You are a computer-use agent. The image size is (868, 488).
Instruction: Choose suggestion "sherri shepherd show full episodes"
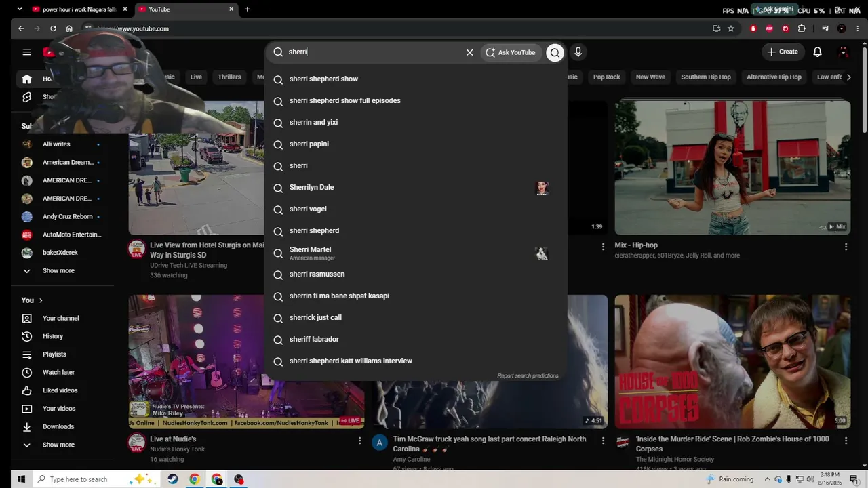click(x=416, y=101)
